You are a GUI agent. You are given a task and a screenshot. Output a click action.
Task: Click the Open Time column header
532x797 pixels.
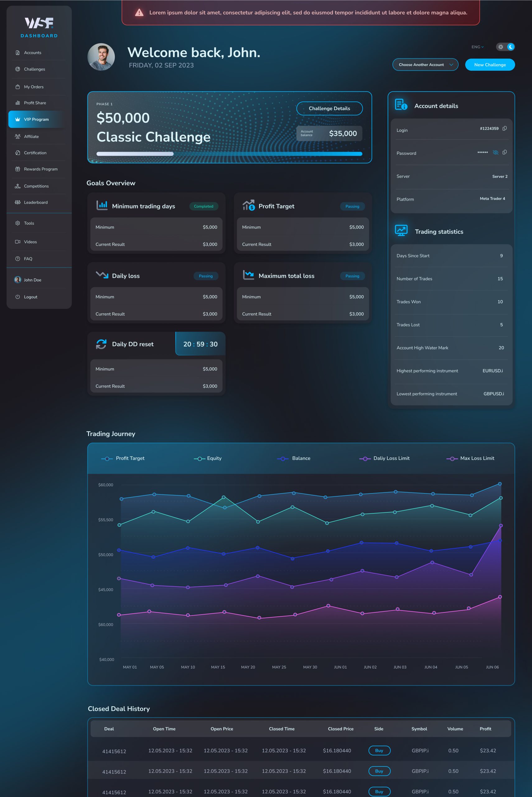pos(164,729)
